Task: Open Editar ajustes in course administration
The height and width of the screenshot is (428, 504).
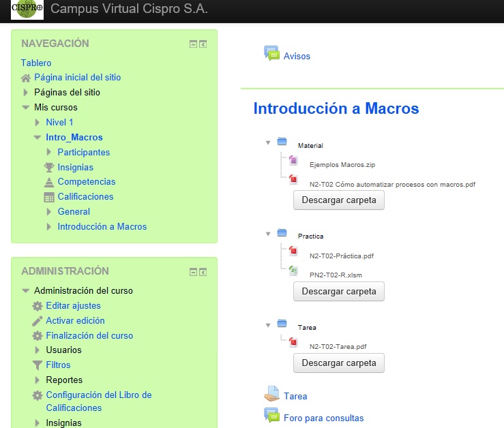Action: coord(73,306)
